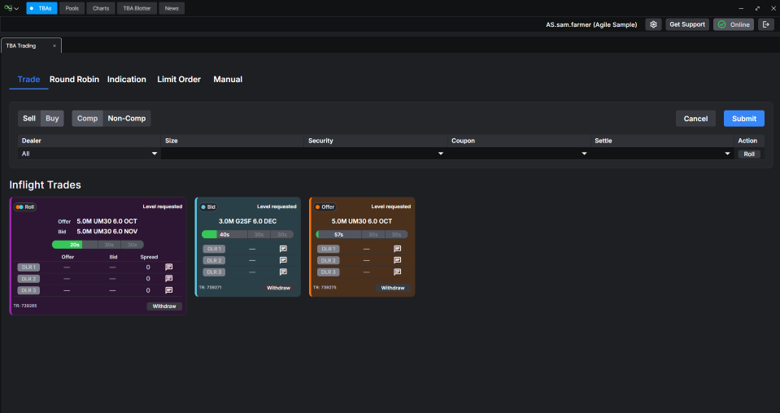Select DLR 3 in the Roll card
Screen dimensions: 780x413
29,290
